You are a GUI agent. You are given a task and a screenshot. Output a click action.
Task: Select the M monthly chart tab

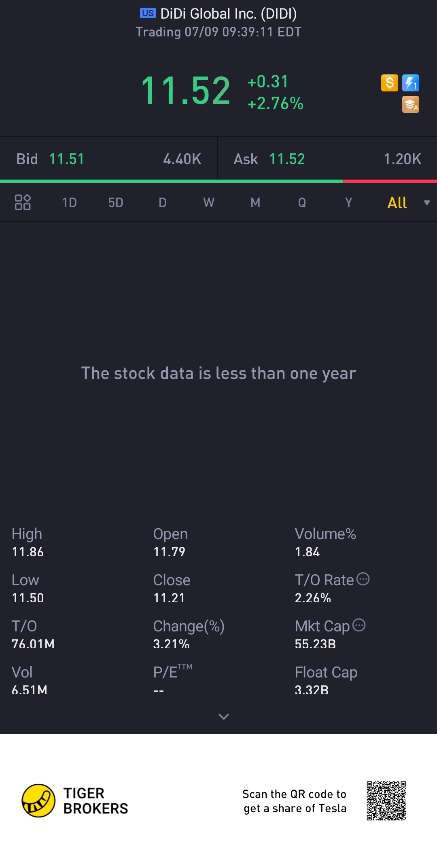pyautogui.click(x=255, y=203)
